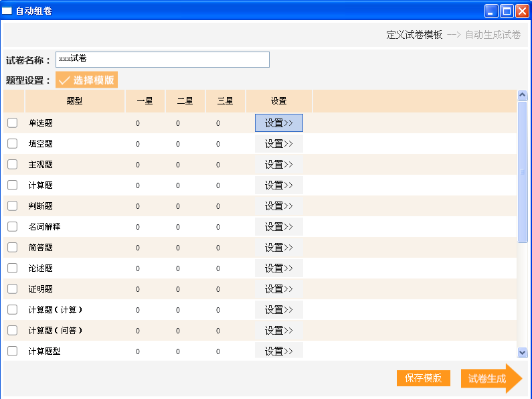The width and height of the screenshot is (532, 399).
Task: Click the 名词解释 row label
Action: 44,227
